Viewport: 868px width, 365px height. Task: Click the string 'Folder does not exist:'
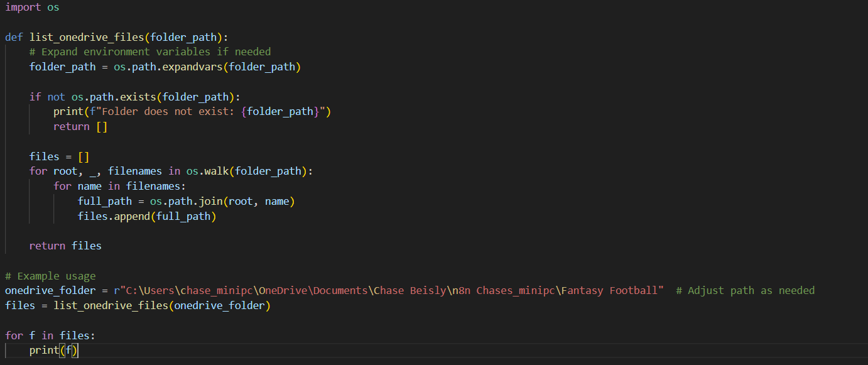click(168, 112)
